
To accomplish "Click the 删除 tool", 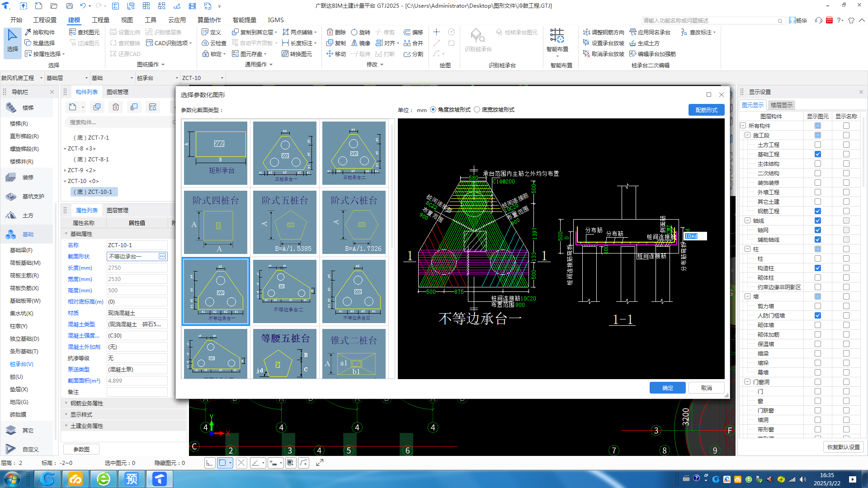I will (336, 32).
